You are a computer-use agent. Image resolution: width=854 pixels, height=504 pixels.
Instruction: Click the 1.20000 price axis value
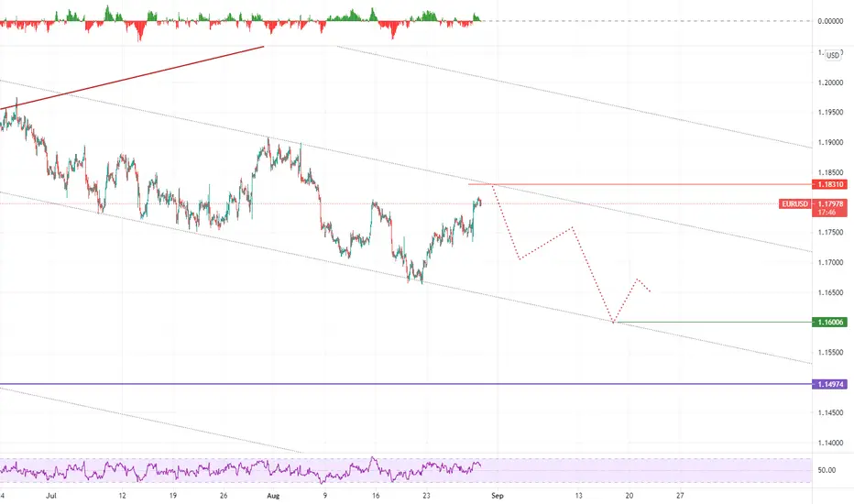[830, 82]
